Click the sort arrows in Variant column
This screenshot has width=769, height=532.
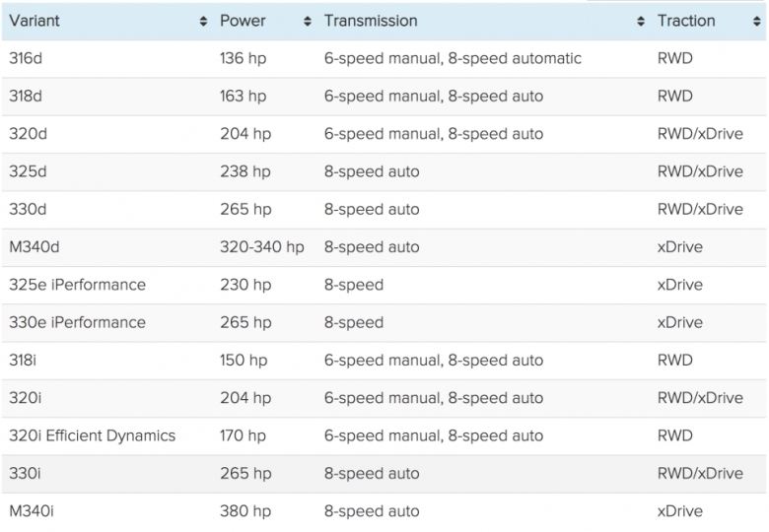point(203,22)
